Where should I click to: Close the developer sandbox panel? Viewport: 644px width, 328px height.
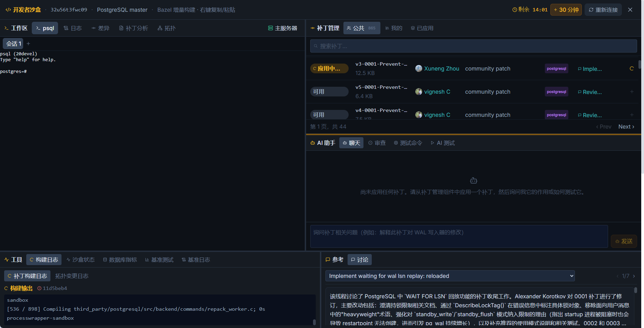[x=630, y=10]
